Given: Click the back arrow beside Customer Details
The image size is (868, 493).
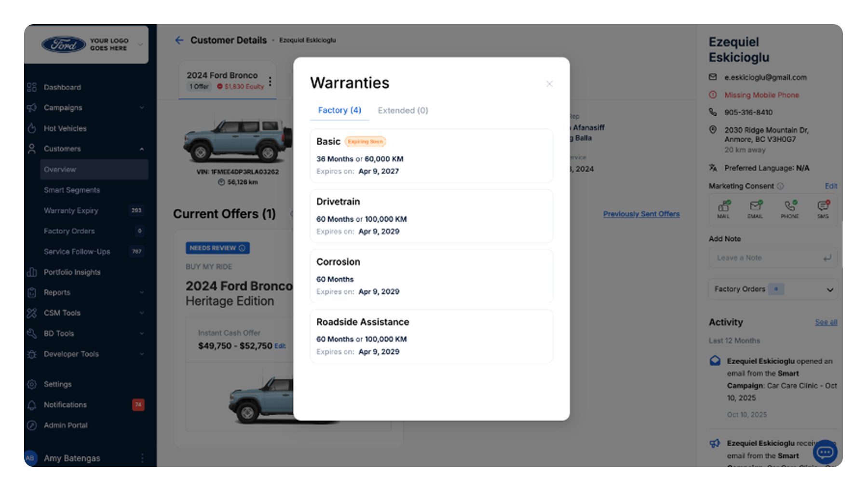Looking at the screenshot, I should (179, 41).
